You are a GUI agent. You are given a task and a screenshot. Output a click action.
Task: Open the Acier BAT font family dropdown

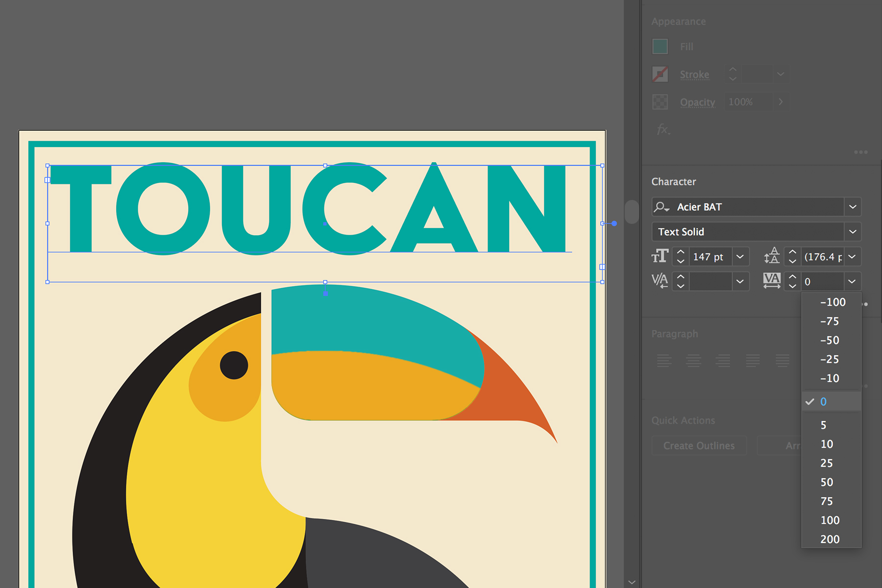tap(853, 207)
